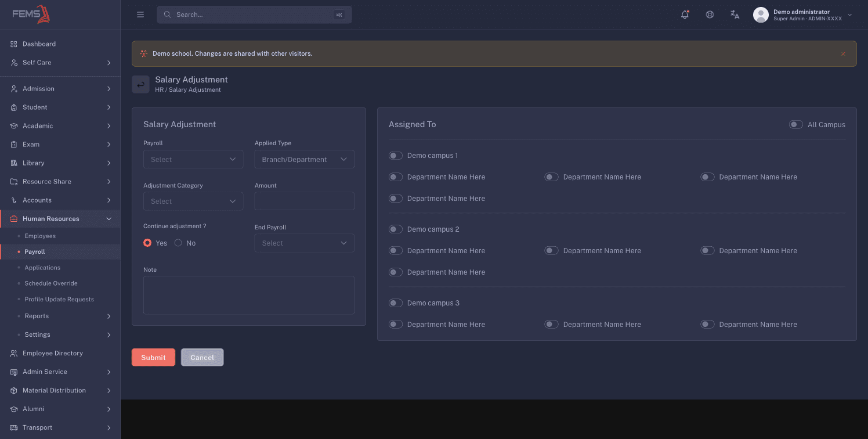868x439 pixels.
Task: Open the Adjustment Category dropdown
Action: pos(193,201)
